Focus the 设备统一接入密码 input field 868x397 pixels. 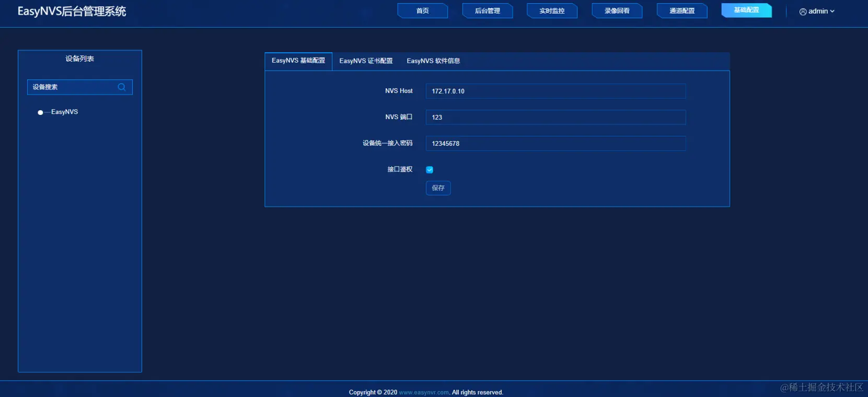(x=556, y=144)
